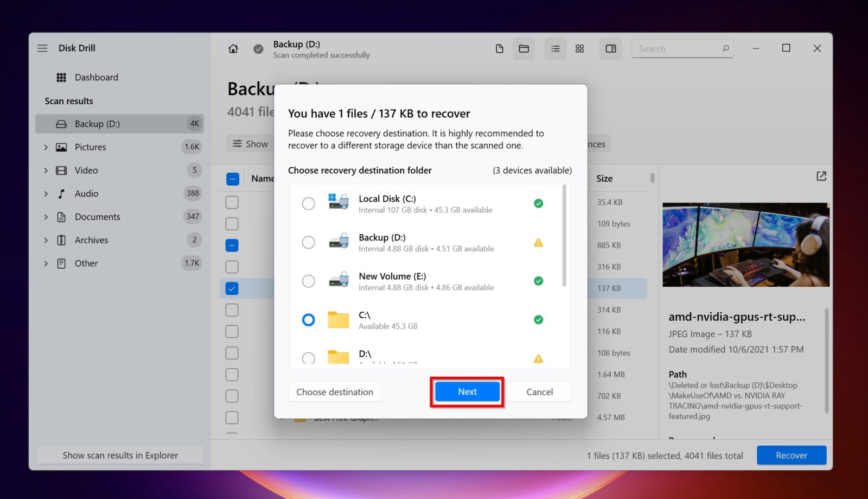Click the Audio music note icon

pos(61,194)
